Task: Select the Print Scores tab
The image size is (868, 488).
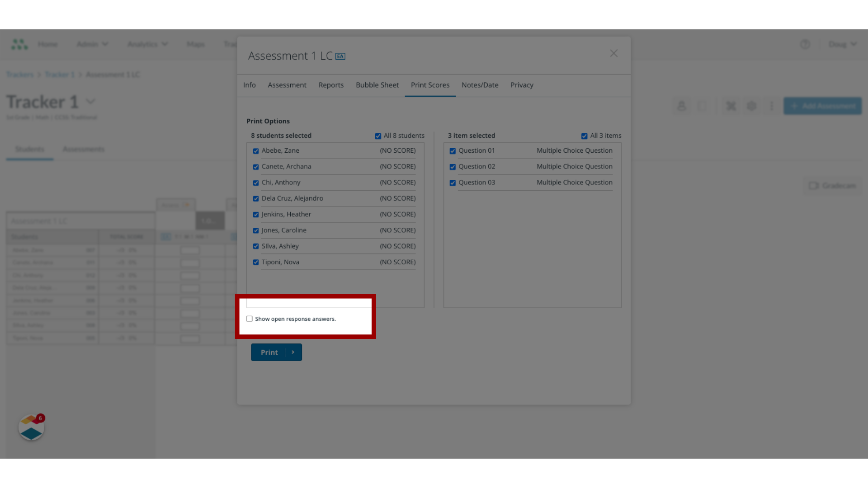Action: [430, 85]
